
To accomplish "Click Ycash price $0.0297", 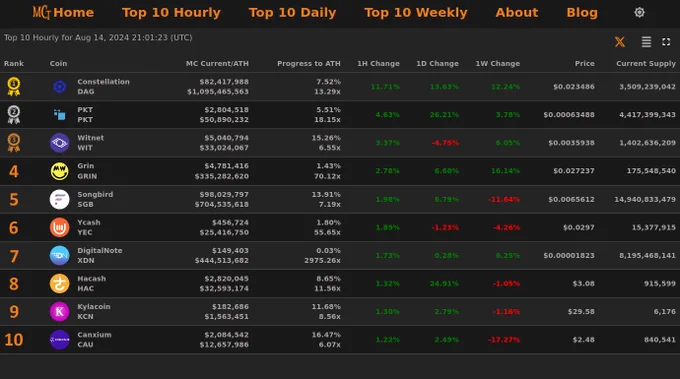I will [x=579, y=227].
